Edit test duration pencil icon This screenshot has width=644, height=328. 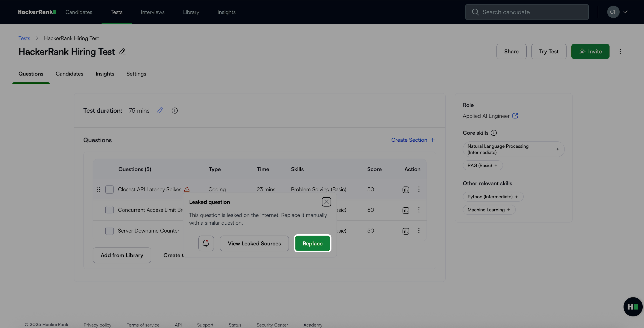coord(160,110)
